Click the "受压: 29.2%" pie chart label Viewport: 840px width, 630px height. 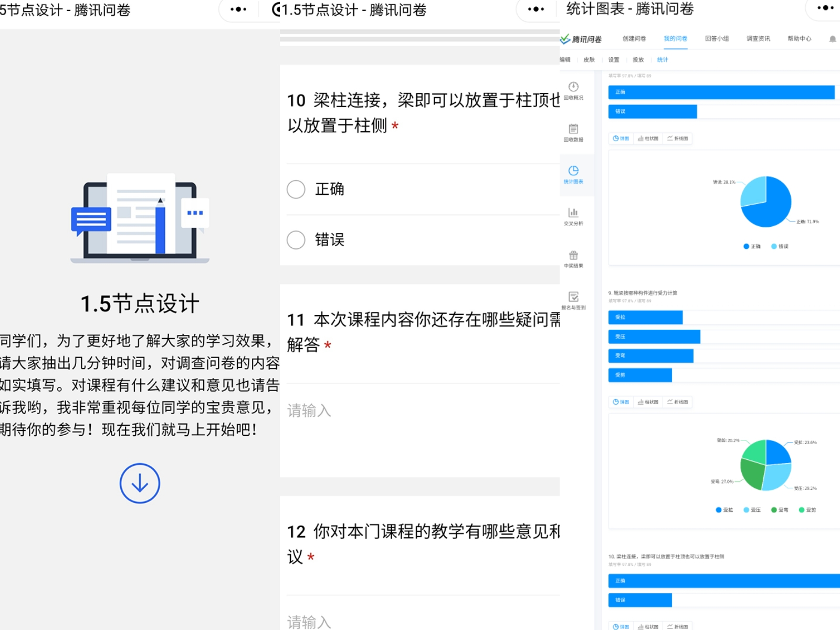coord(805,488)
